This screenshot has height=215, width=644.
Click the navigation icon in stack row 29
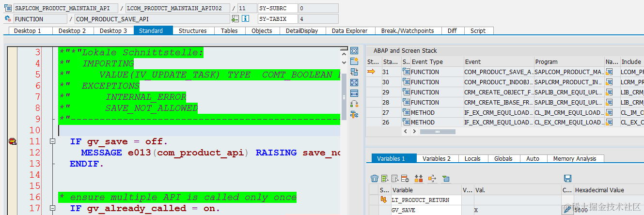click(x=609, y=92)
